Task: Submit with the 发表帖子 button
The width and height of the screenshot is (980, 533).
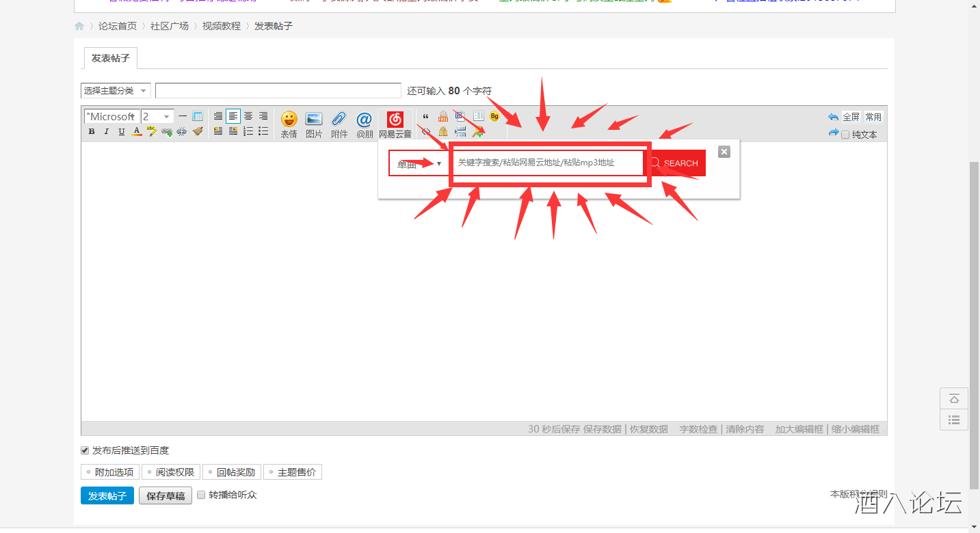Action: [107, 495]
